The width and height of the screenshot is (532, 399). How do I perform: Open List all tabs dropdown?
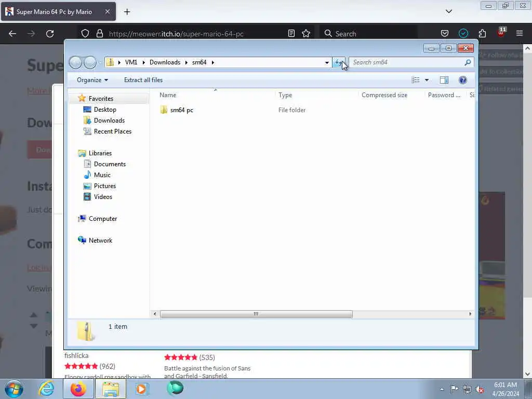coord(448,11)
